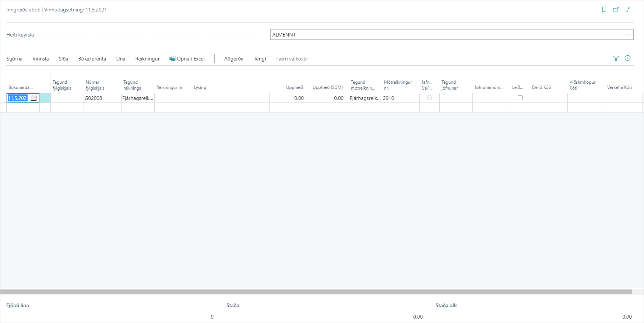
Task: Open the Síða menu
Action: point(63,59)
